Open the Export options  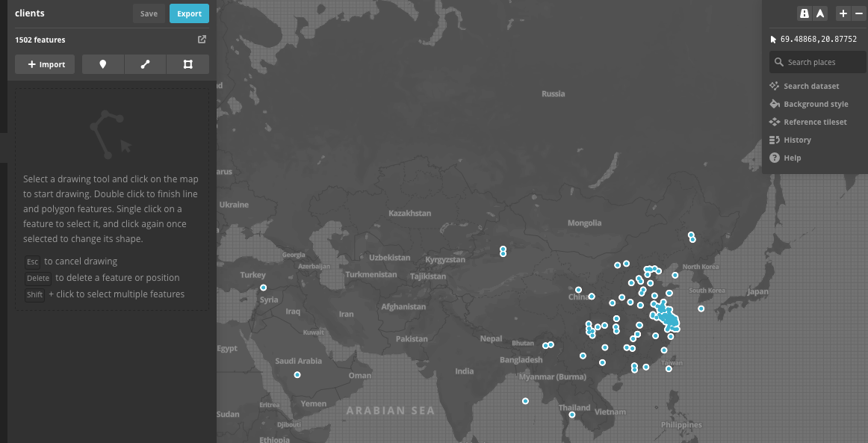[x=189, y=13]
